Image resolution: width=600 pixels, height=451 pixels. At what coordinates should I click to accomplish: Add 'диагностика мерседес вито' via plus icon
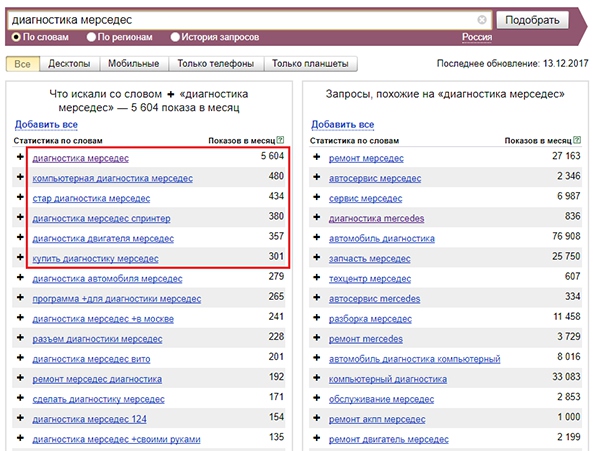(20, 358)
